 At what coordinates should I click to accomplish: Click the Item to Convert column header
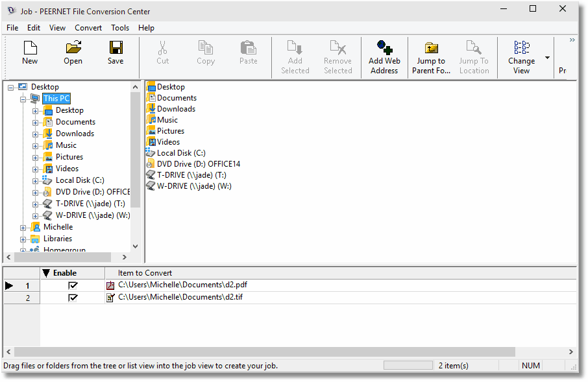pos(145,273)
